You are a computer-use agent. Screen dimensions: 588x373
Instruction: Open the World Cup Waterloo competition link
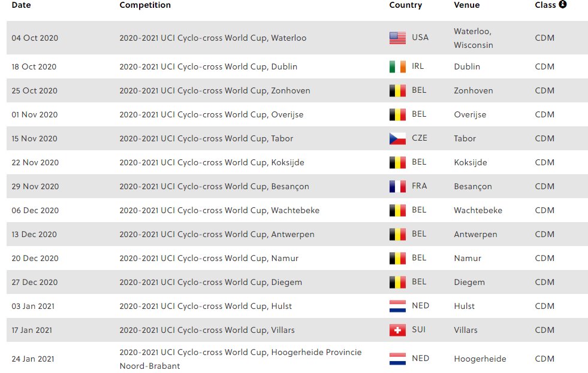(x=213, y=38)
